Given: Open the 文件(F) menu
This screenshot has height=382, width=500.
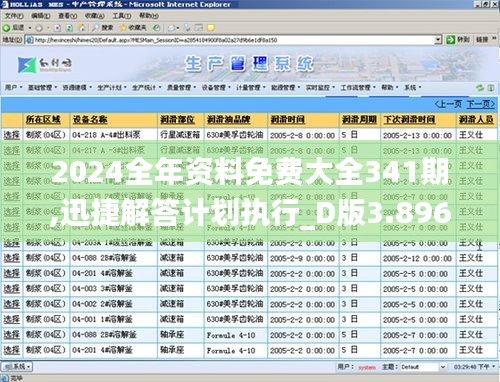Looking at the screenshot, I should [x=14, y=16].
